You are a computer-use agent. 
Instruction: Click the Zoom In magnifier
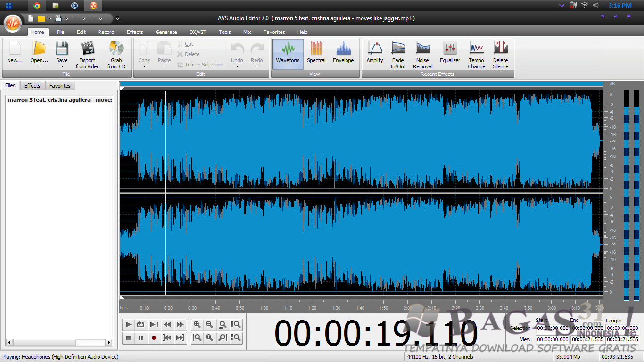point(197,324)
